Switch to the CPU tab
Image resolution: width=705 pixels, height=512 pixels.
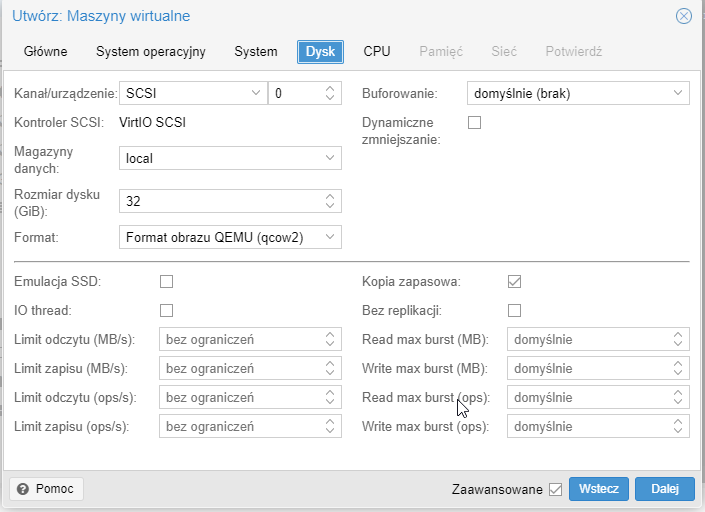pos(377,51)
